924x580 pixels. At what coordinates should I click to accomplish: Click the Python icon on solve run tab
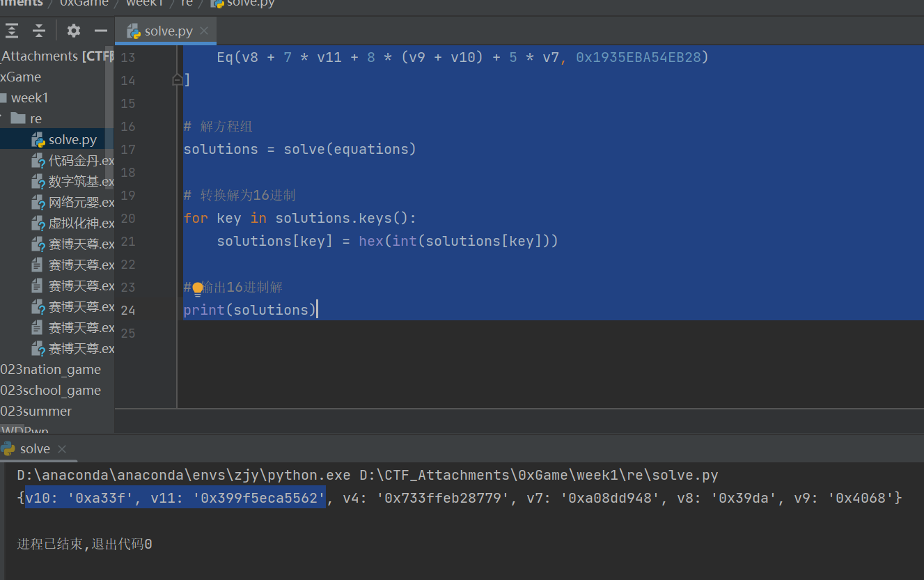tap(8, 448)
